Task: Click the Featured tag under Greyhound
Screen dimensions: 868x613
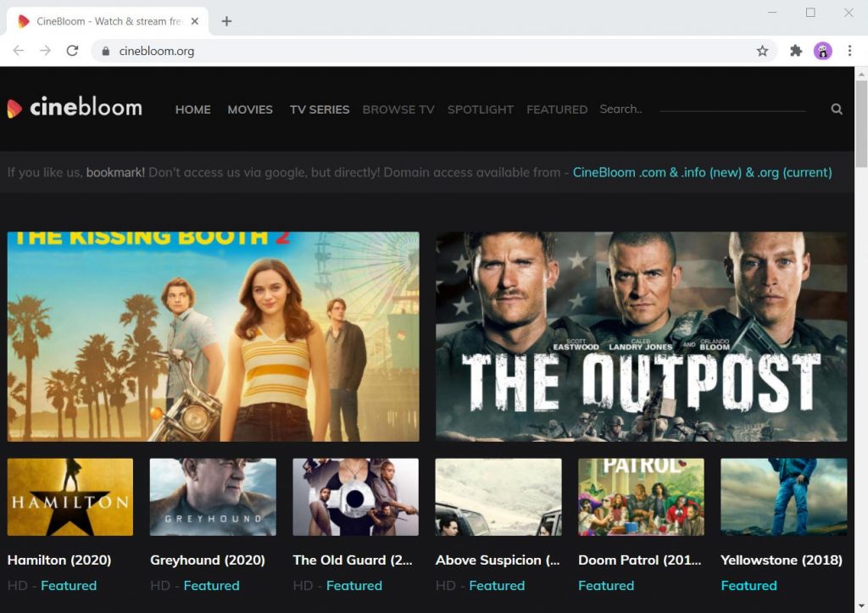Action: tap(211, 585)
